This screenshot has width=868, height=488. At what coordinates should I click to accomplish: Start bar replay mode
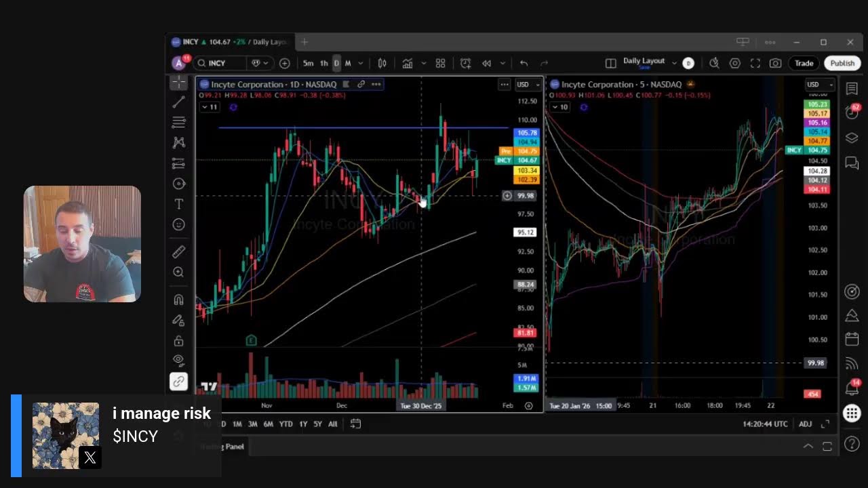[x=486, y=63]
